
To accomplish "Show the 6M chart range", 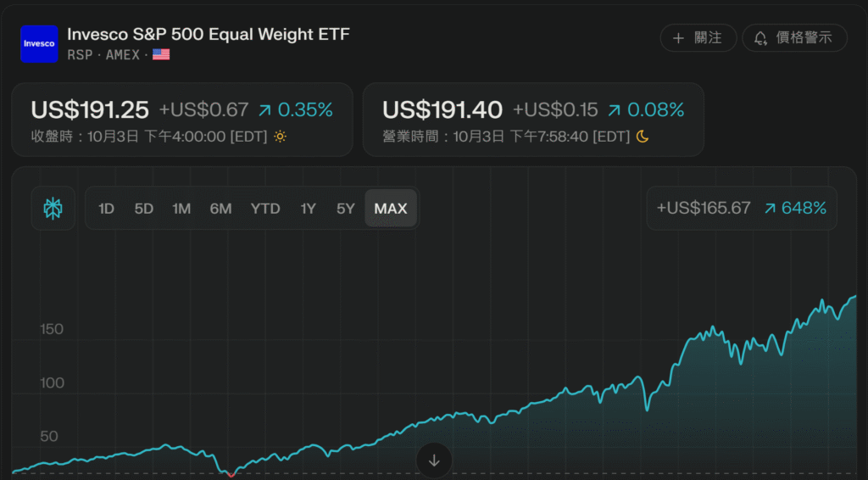I will [220, 209].
